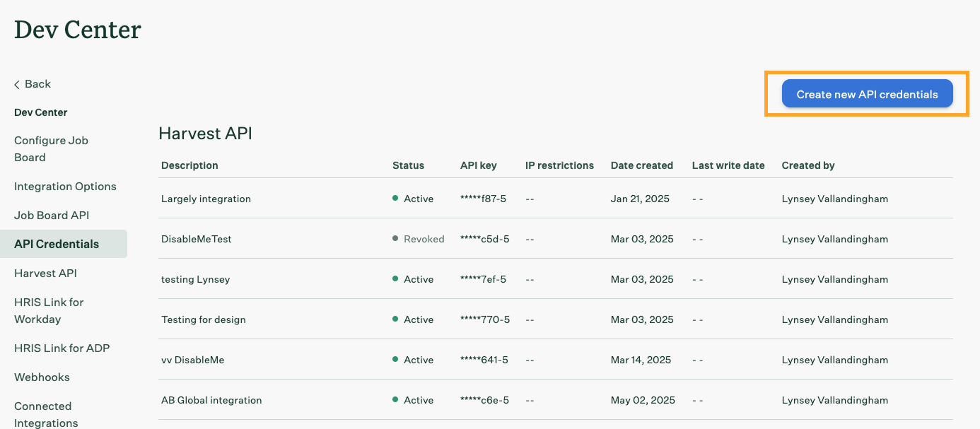980x429 pixels.
Task: Select AB Global integration row
Action: pyautogui.click(x=211, y=401)
